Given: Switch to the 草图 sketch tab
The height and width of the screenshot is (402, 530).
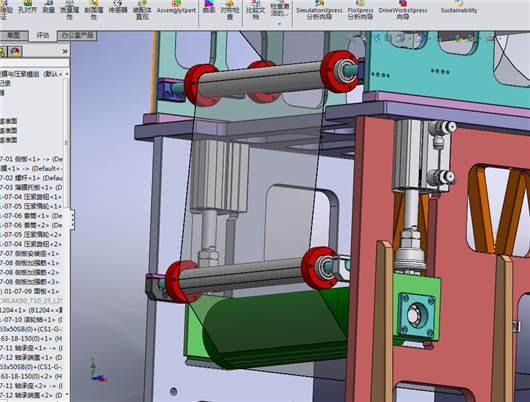Looking at the screenshot, I should coord(13,36).
